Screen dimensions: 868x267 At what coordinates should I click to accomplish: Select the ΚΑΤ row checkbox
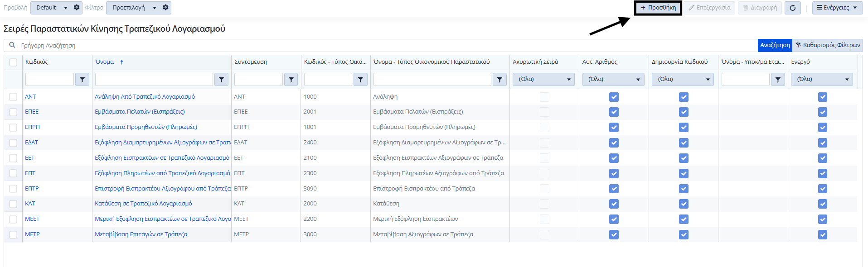tap(13, 204)
